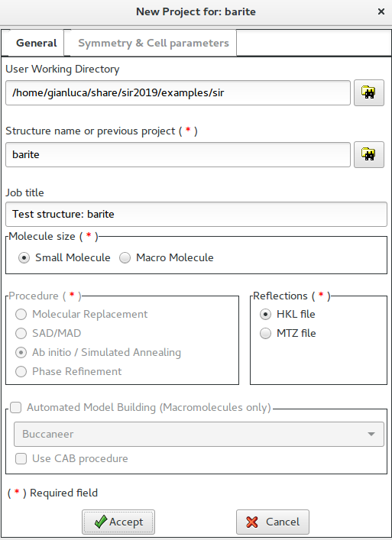Accept the new project settings

(118, 522)
